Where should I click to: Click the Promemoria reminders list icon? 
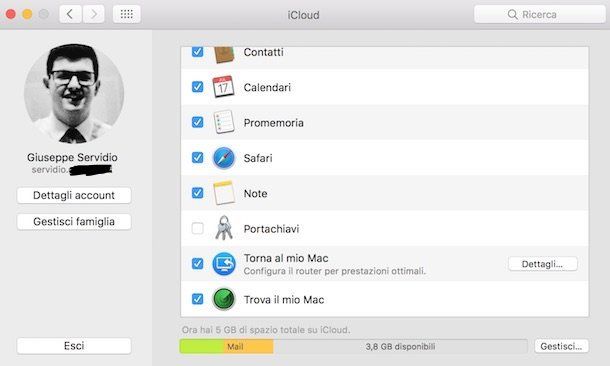tap(224, 122)
